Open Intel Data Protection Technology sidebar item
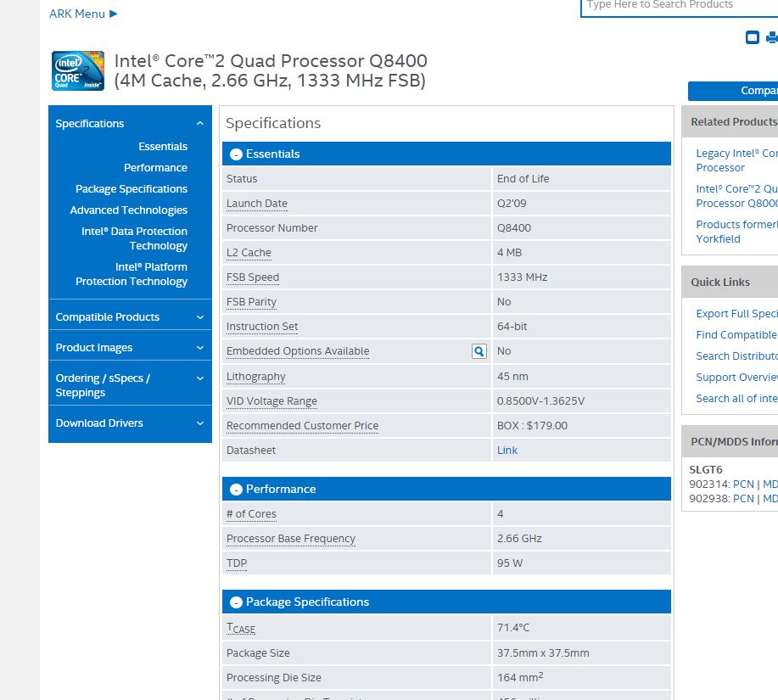 tap(134, 238)
